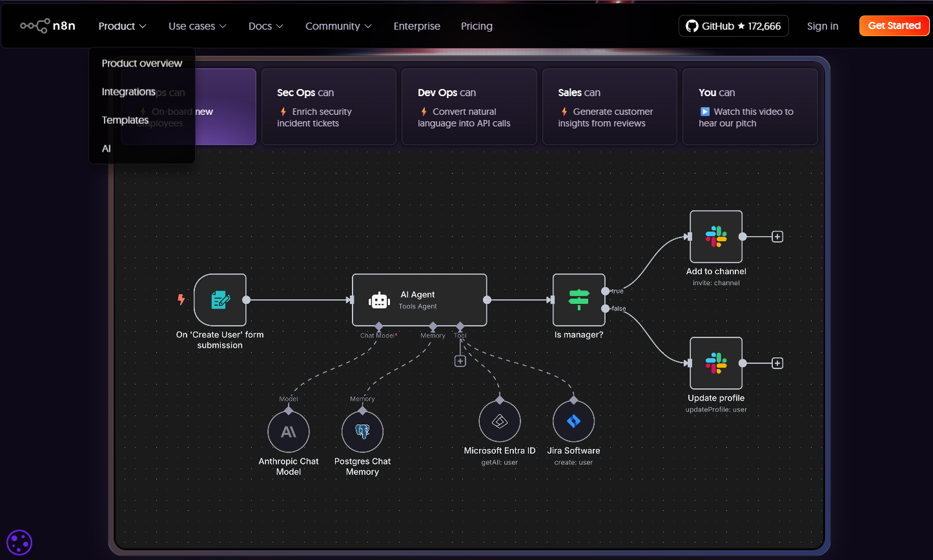
Task: Click the 'false' output of Is manager?
Action: pyautogui.click(x=605, y=308)
